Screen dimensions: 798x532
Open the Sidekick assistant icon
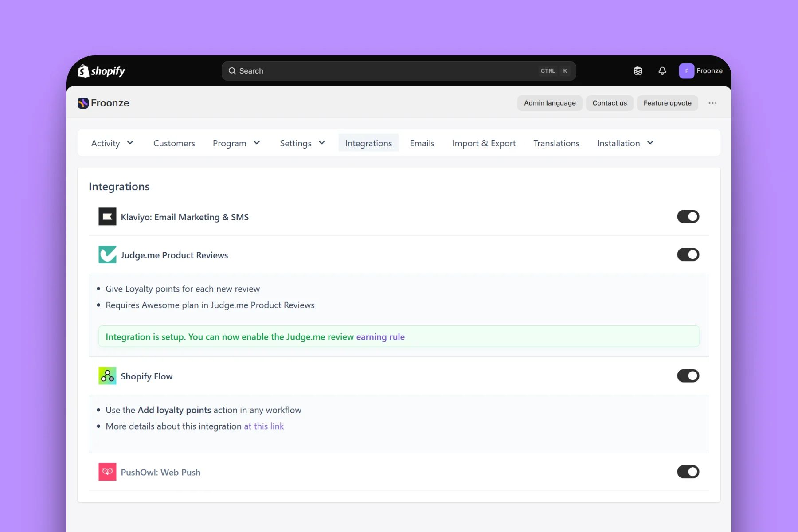638,71
